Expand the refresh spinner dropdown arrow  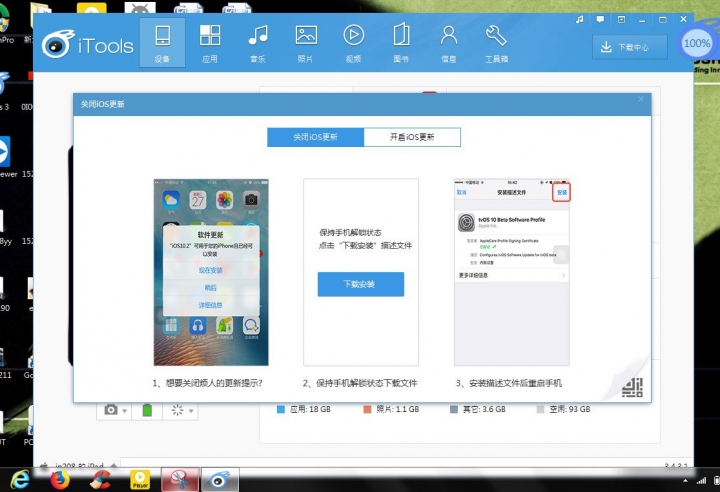click(191, 411)
